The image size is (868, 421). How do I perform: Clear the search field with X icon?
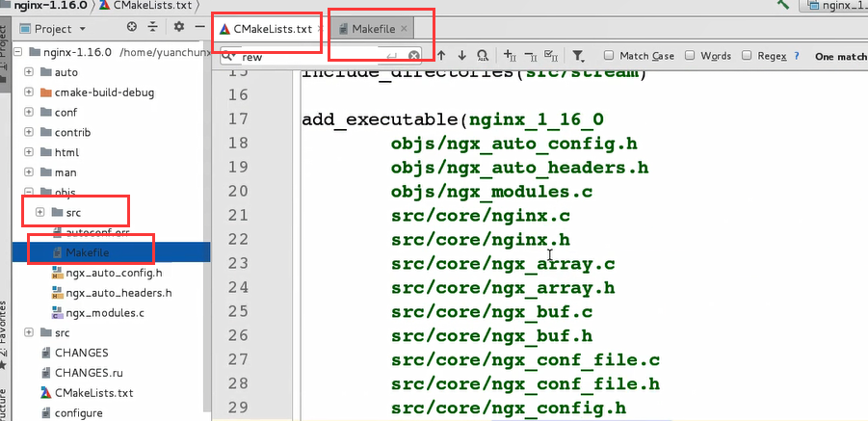pos(413,55)
